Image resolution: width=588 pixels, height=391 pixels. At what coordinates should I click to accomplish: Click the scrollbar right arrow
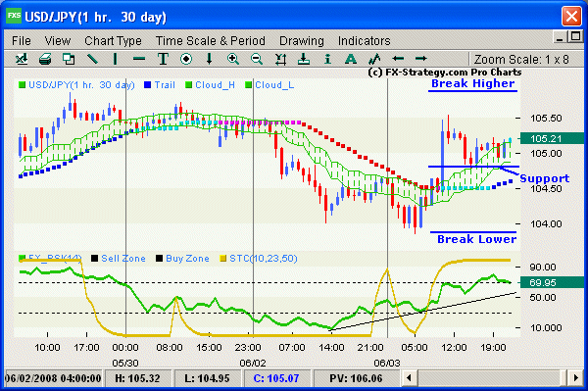(575, 377)
